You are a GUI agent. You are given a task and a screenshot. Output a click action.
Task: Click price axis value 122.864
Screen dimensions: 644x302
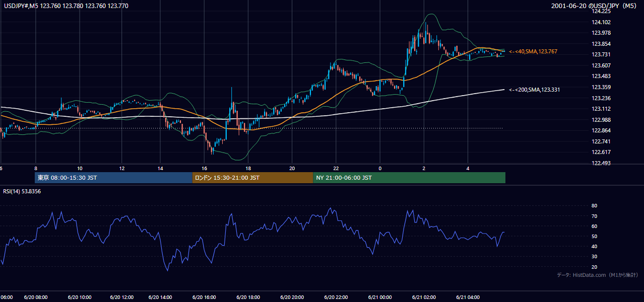601,130
